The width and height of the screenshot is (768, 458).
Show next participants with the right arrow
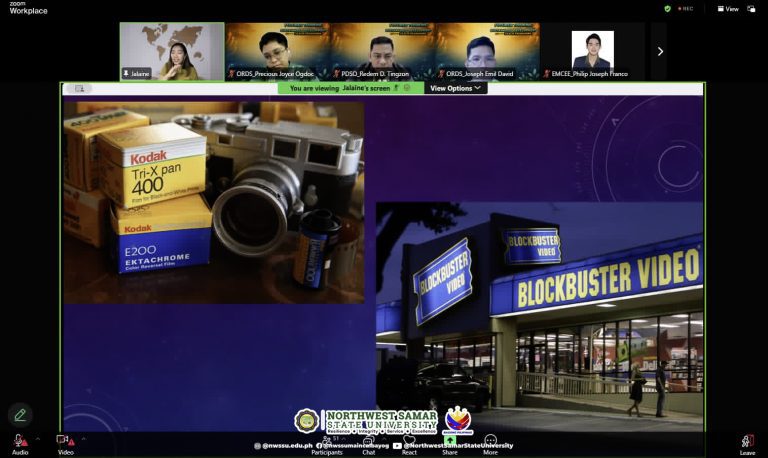click(660, 51)
